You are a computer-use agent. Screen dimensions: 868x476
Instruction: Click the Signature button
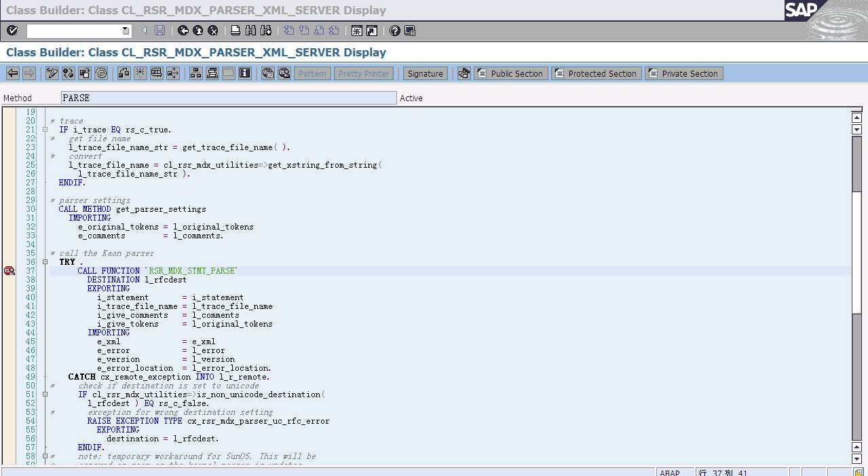click(x=426, y=73)
